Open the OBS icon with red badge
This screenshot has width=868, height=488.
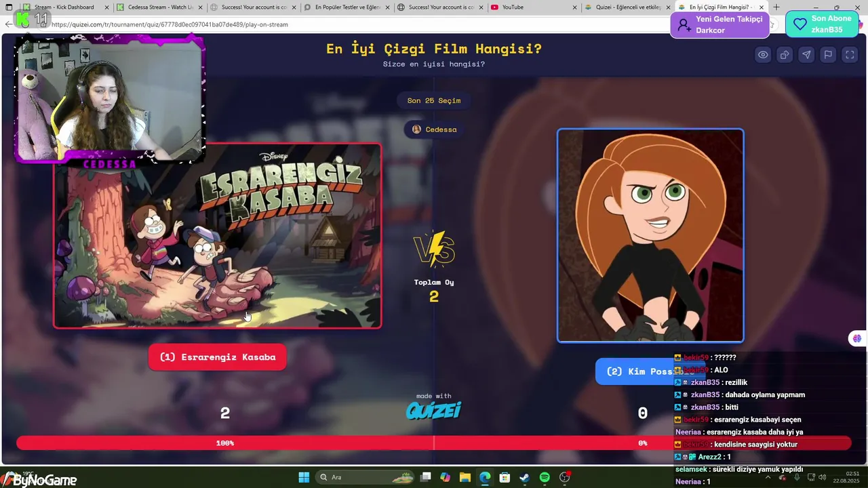565,477
